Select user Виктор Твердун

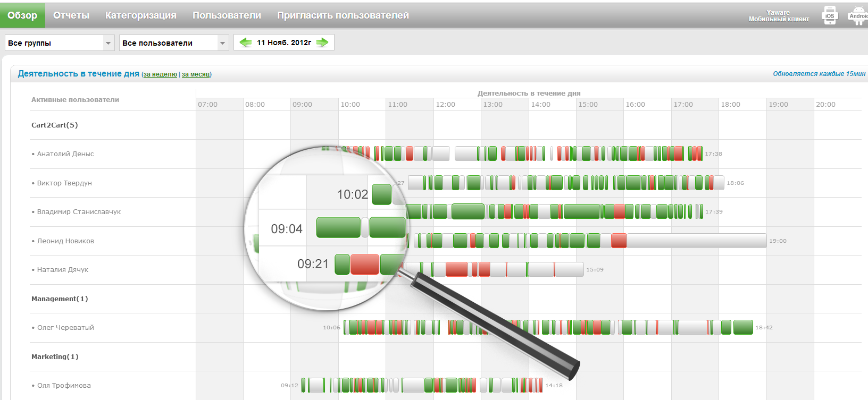click(x=64, y=183)
